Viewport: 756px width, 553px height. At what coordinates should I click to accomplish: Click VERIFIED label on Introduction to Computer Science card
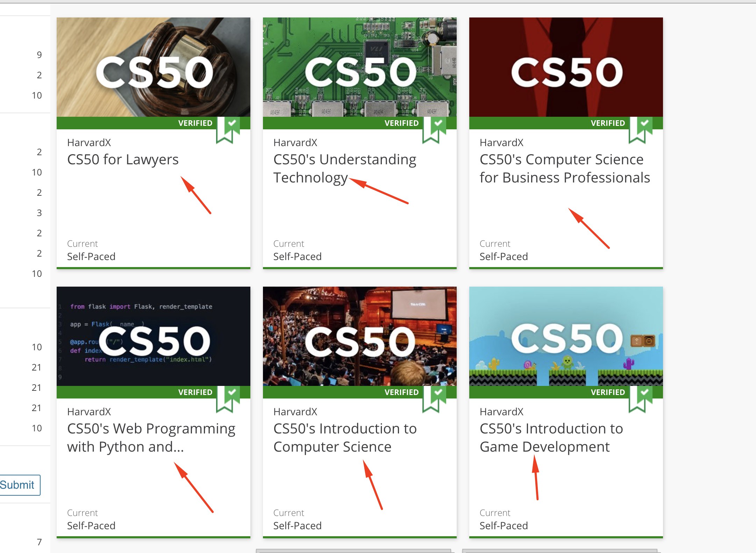[x=401, y=392]
